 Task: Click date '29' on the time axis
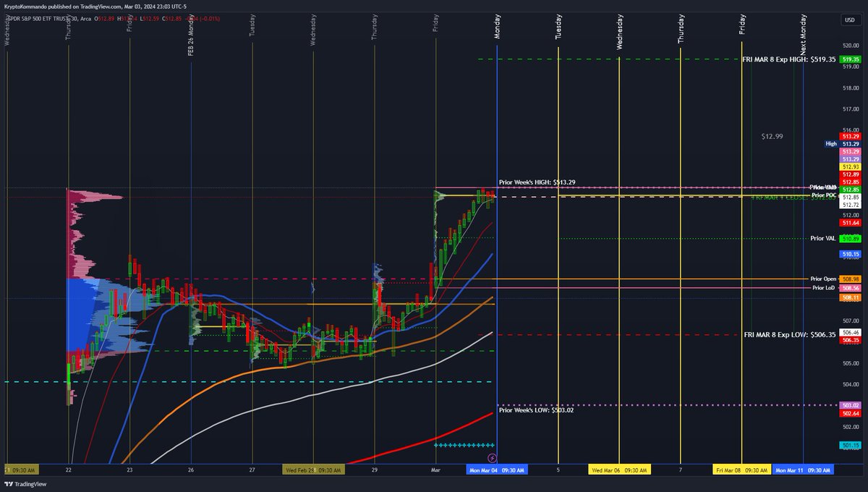click(374, 470)
